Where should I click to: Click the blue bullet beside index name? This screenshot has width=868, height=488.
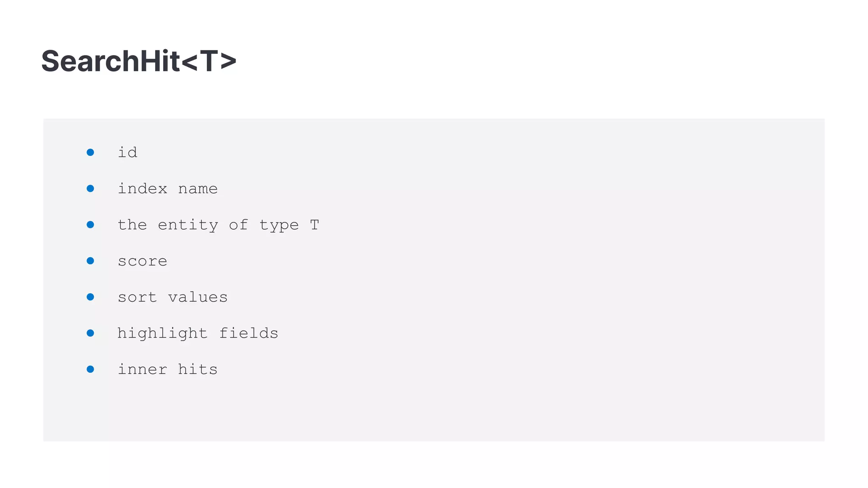[90, 189]
